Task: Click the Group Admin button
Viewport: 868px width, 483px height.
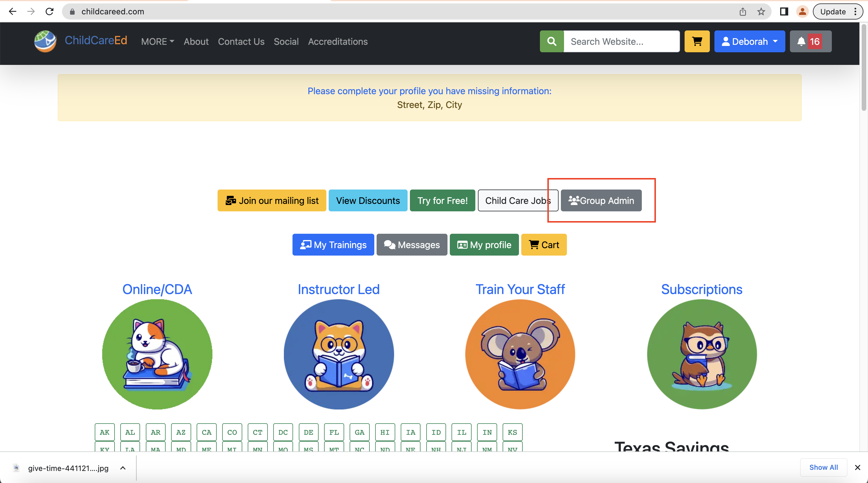Action: click(601, 200)
